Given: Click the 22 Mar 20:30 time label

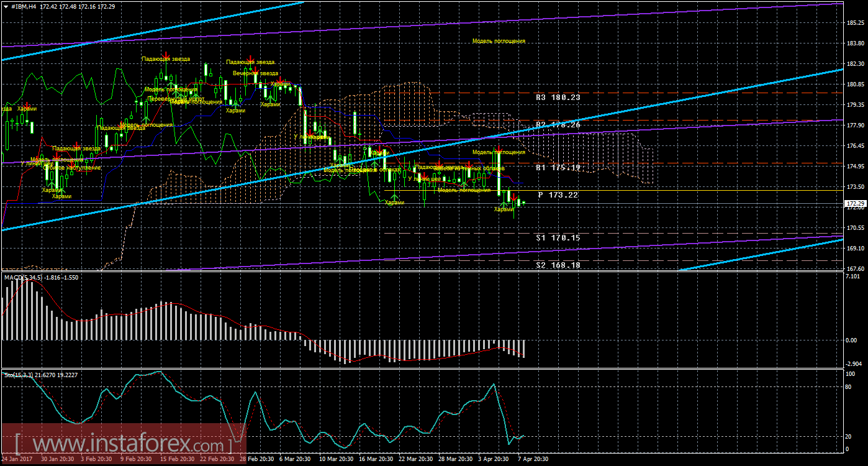Looking at the screenshot, I should (416, 460).
